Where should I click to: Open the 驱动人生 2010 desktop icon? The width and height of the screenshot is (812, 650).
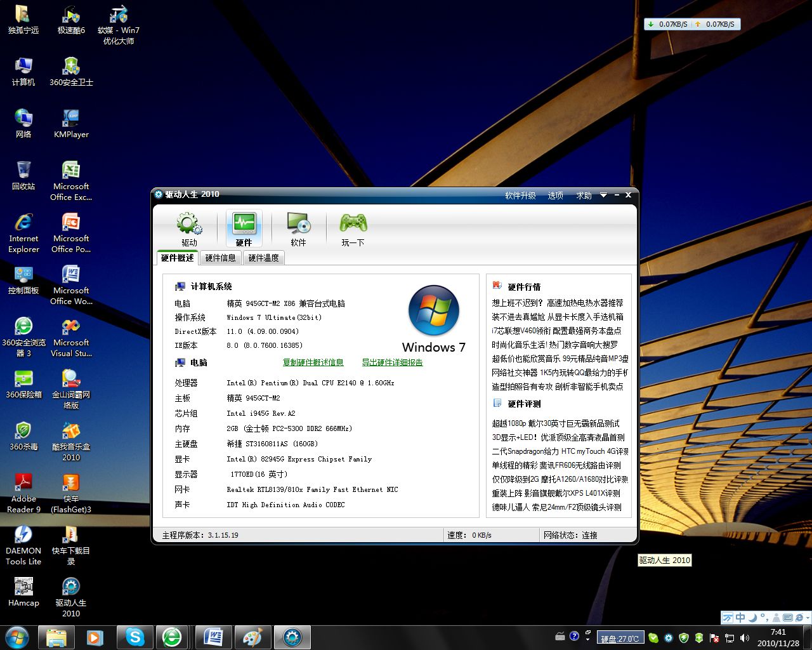(71, 597)
